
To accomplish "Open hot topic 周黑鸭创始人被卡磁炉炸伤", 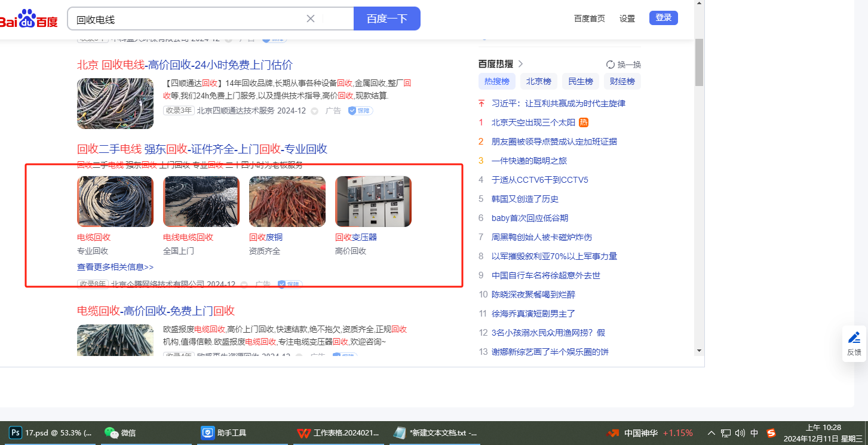I will [542, 237].
